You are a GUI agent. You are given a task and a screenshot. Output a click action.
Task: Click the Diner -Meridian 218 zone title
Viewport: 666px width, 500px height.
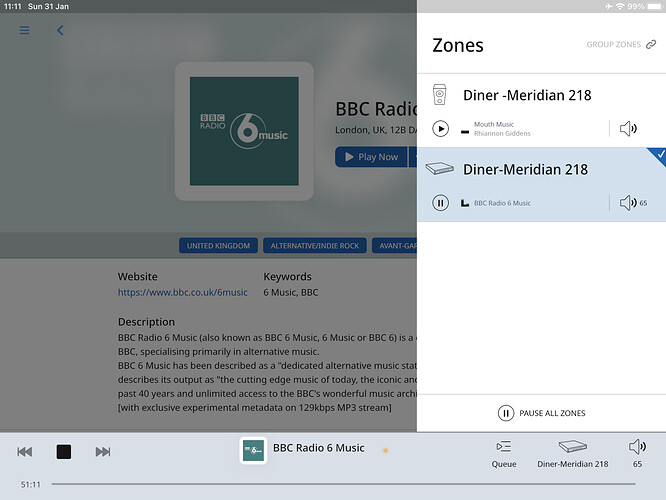point(527,95)
